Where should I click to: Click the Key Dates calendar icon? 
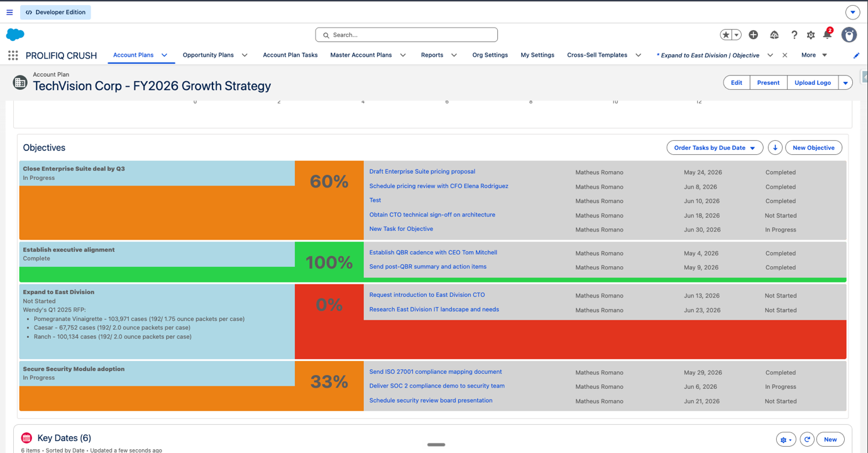pyautogui.click(x=26, y=438)
